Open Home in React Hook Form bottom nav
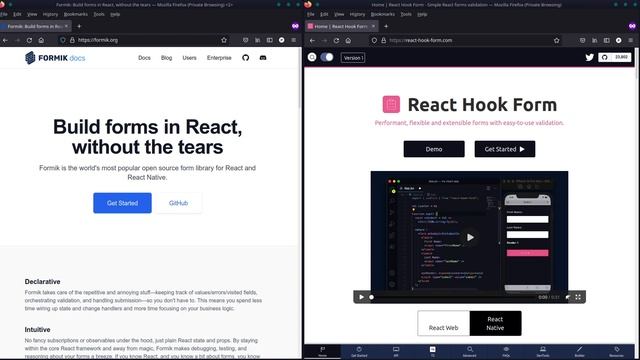The width and height of the screenshot is (640, 360). [x=322, y=352]
